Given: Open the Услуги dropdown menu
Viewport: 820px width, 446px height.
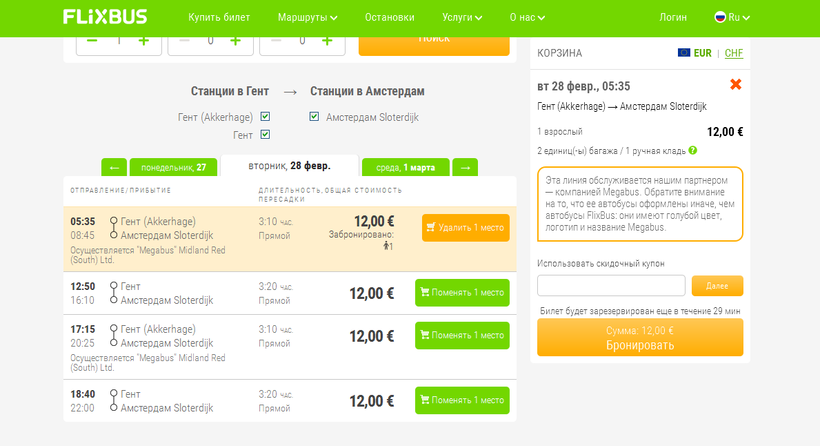Looking at the screenshot, I should (x=462, y=17).
